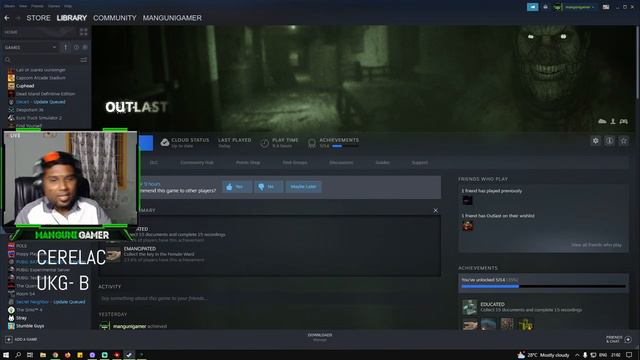Click the Achievements trophy icon
Image resolution: width=640 pixels, height=360 pixels.
pos(312,143)
